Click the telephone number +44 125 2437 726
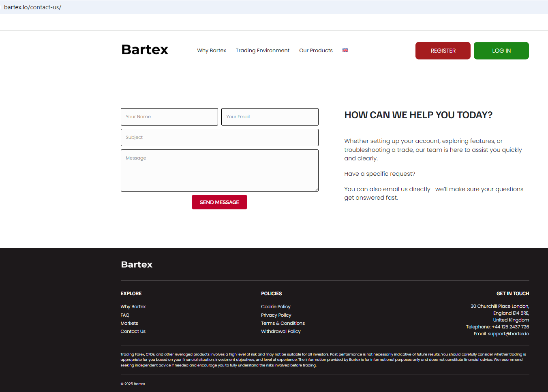Screen dimensions: 548x392 click(x=510, y=327)
